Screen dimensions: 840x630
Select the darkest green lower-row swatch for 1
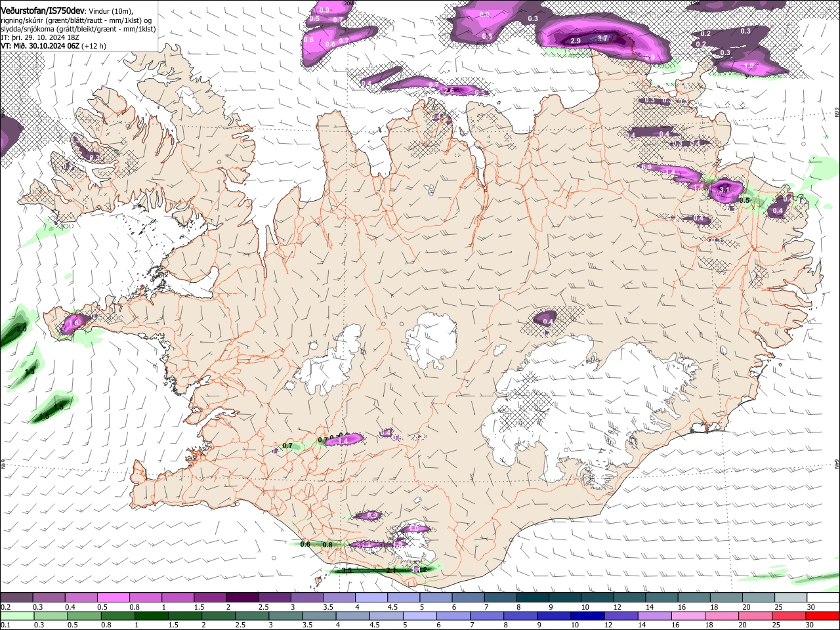(151, 616)
